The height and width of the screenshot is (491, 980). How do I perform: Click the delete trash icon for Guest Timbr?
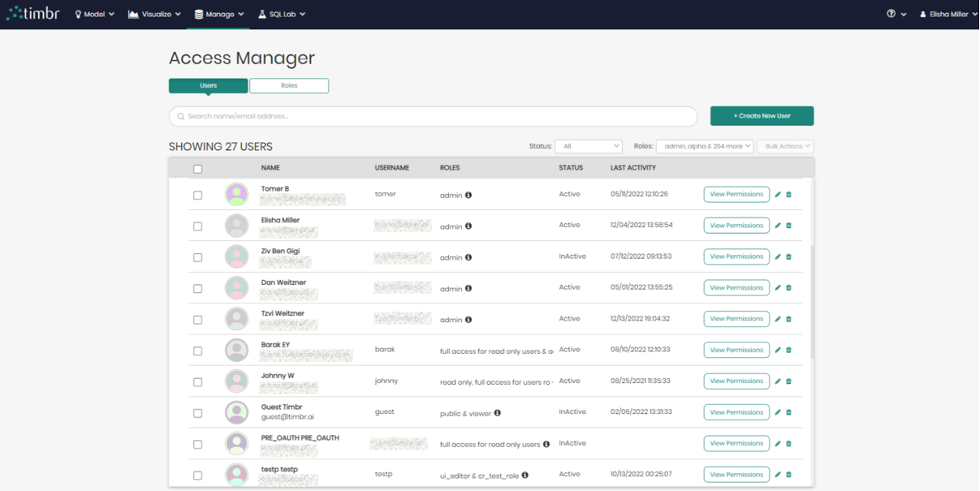coord(788,411)
